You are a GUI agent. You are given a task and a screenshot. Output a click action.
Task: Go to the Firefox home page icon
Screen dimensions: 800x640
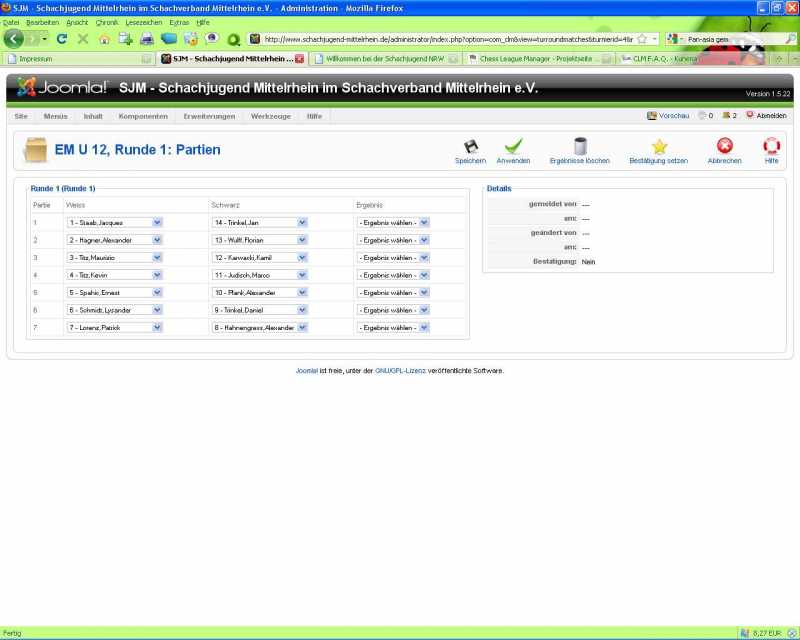coord(104,39)
